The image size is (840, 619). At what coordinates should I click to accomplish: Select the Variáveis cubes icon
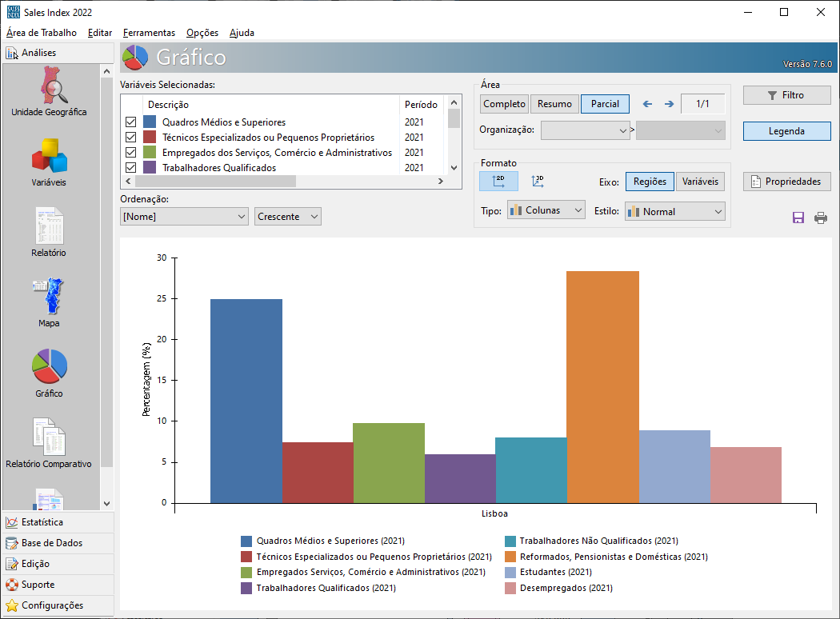tap(49, 156)
